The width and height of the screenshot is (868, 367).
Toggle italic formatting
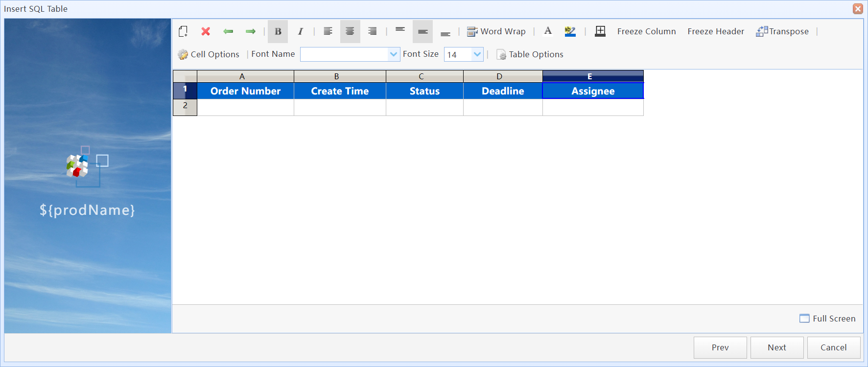pyautogui.click(x=301, y=31)
